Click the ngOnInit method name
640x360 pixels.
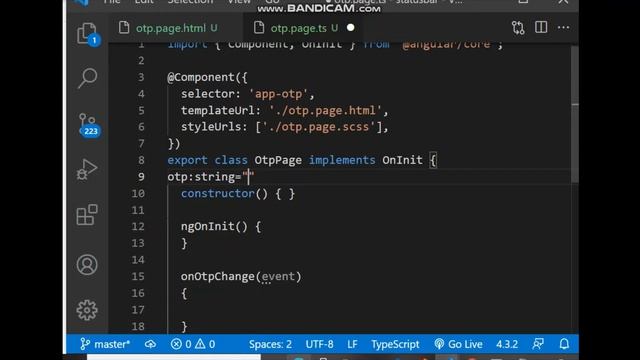[207, 226]
